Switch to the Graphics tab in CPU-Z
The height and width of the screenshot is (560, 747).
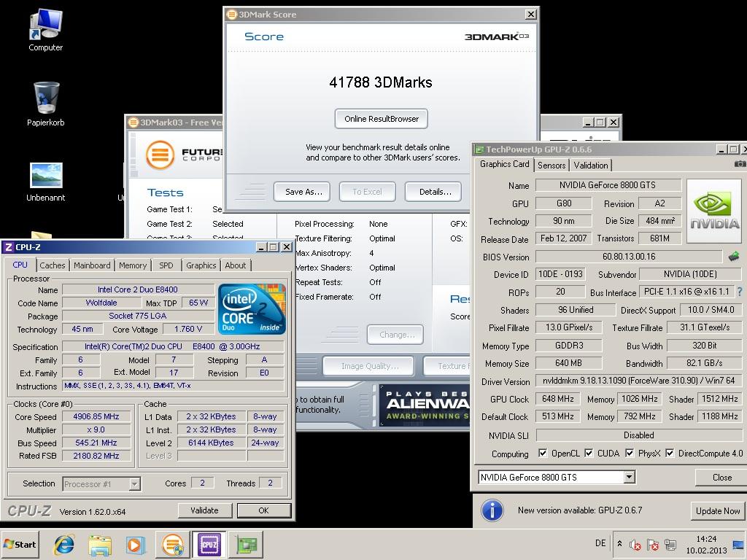tap(201, 265)
